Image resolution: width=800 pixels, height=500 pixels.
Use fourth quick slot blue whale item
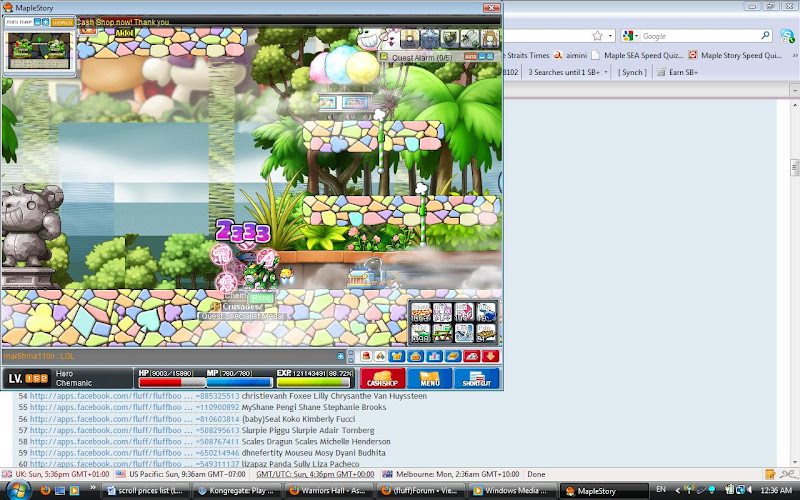coord(486,312)
